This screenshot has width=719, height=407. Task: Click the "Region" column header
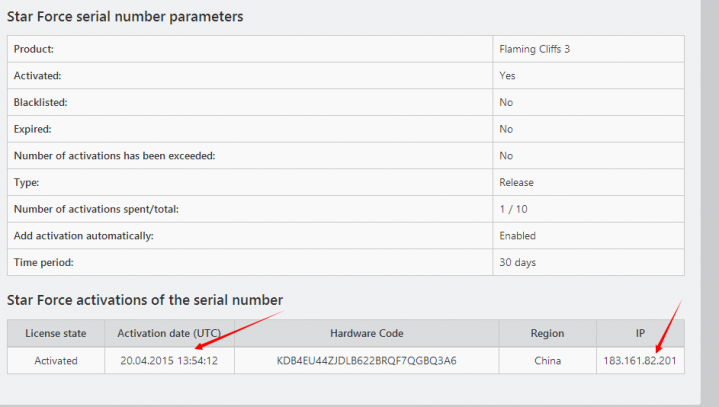point(547,333)
